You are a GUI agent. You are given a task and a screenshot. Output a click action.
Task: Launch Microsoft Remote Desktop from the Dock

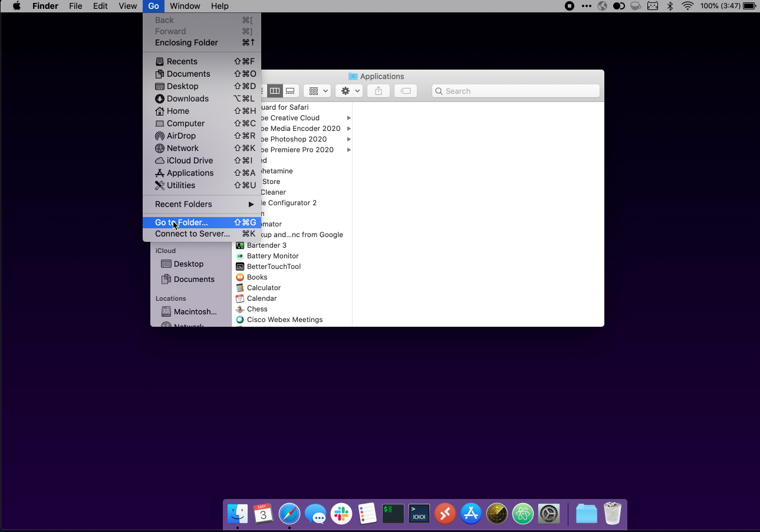coord(445,514)
